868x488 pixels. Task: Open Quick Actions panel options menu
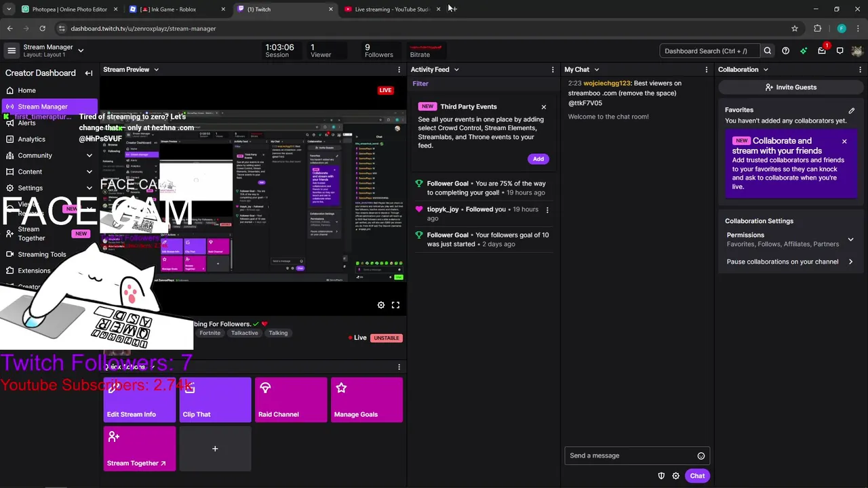(x=399, y=367)
